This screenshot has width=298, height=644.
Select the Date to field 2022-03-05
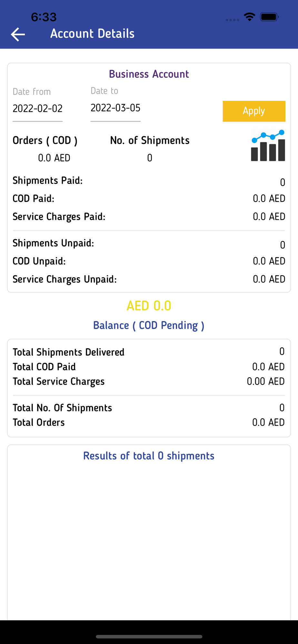[x=115, y=108]
